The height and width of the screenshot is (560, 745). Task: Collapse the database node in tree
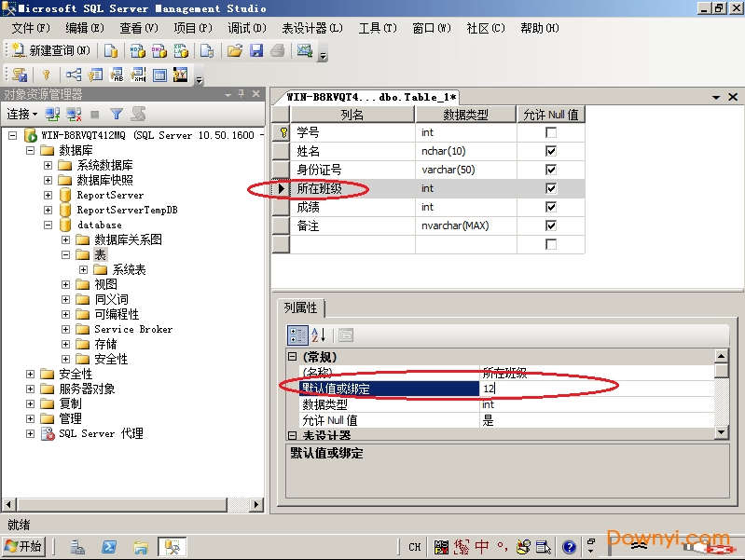click(x=48, y=225)
